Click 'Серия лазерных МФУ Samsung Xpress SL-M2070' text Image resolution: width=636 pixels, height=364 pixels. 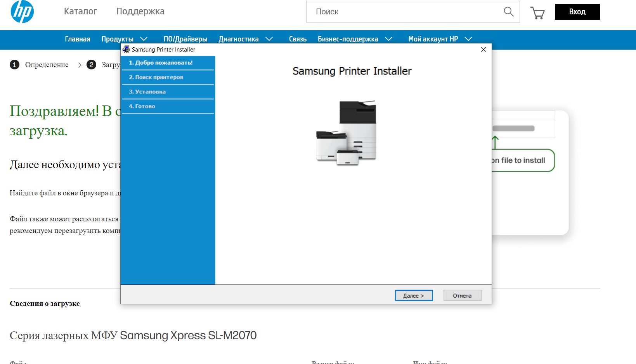coord(133,335)
